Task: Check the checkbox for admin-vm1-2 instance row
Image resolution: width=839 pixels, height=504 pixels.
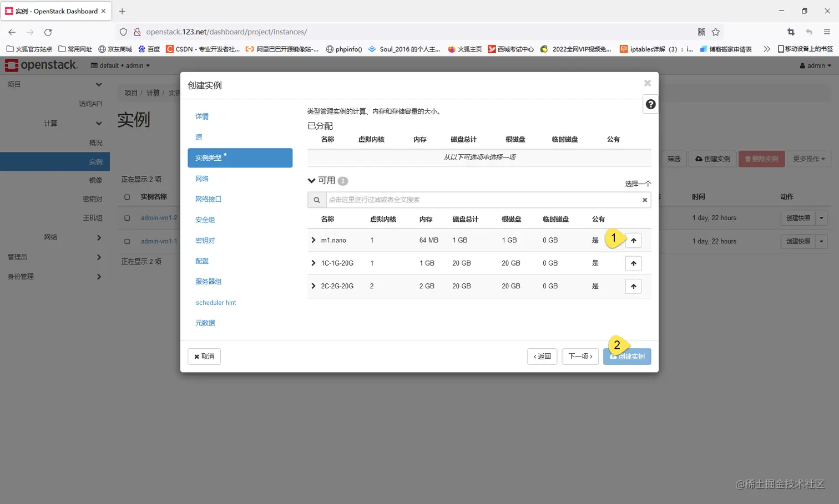Action: coord(127,217)
